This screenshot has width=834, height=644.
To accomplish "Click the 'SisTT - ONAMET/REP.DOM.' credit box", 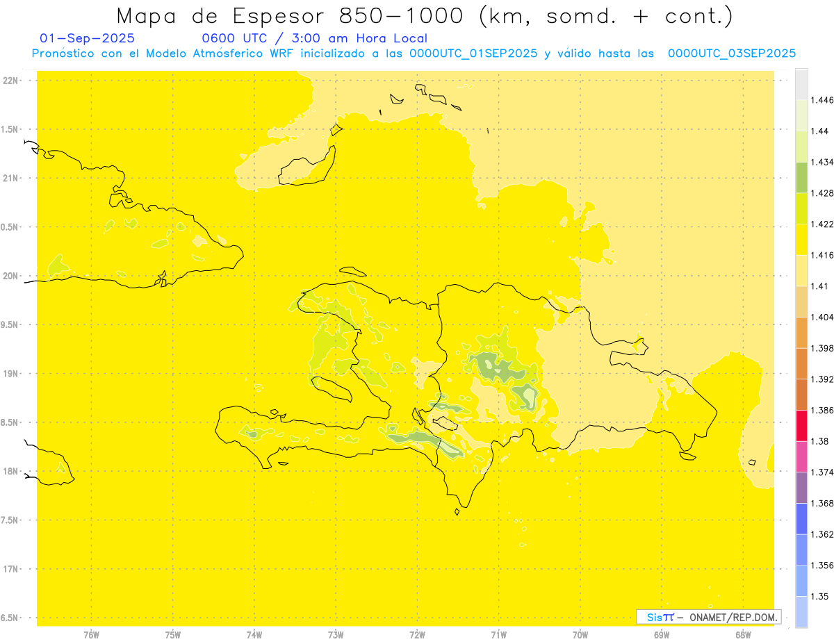I will [x=709, y=617].
